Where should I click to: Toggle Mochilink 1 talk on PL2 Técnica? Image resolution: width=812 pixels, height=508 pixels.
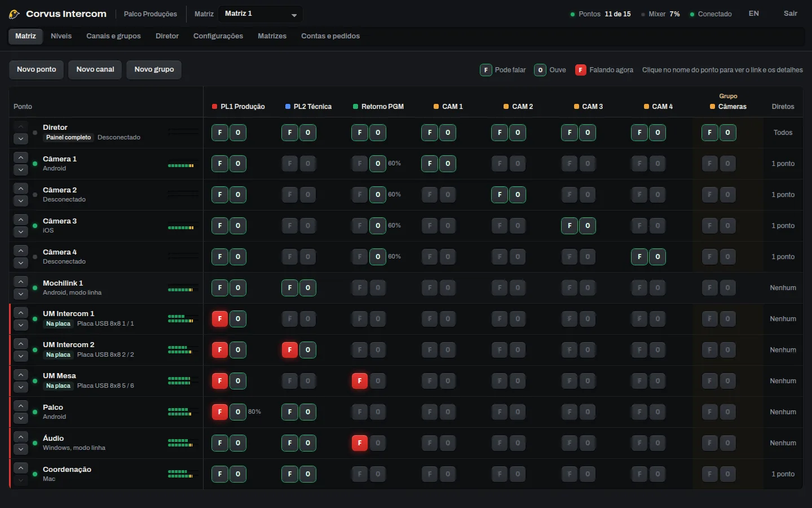(x=290, y=288)
